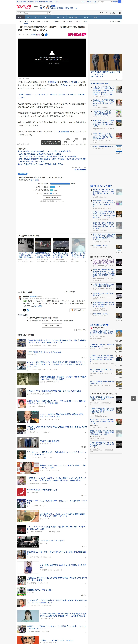Open the 334 comment count icon
This screenshot has height=644, width=138.
point(33,35)
